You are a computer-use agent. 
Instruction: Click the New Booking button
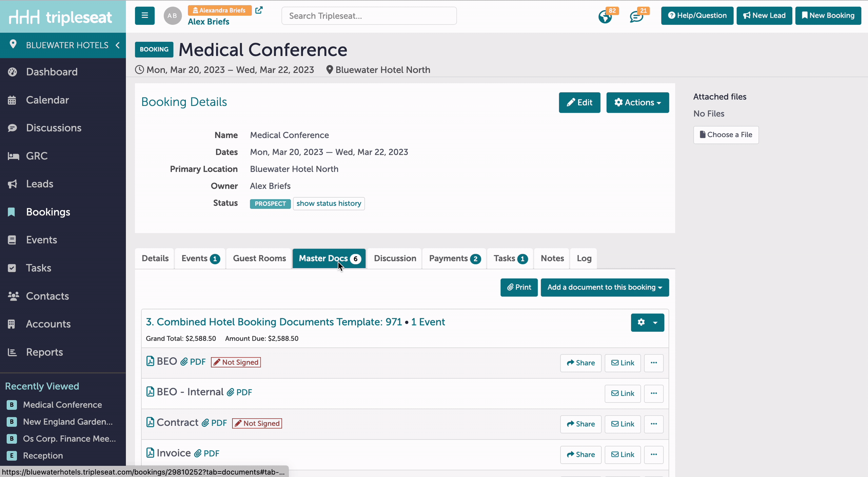pos(828,16)
